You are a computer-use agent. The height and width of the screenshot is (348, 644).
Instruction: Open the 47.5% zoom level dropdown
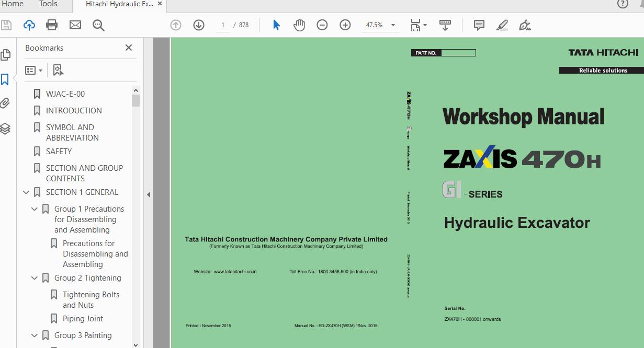tap(392, 25)
